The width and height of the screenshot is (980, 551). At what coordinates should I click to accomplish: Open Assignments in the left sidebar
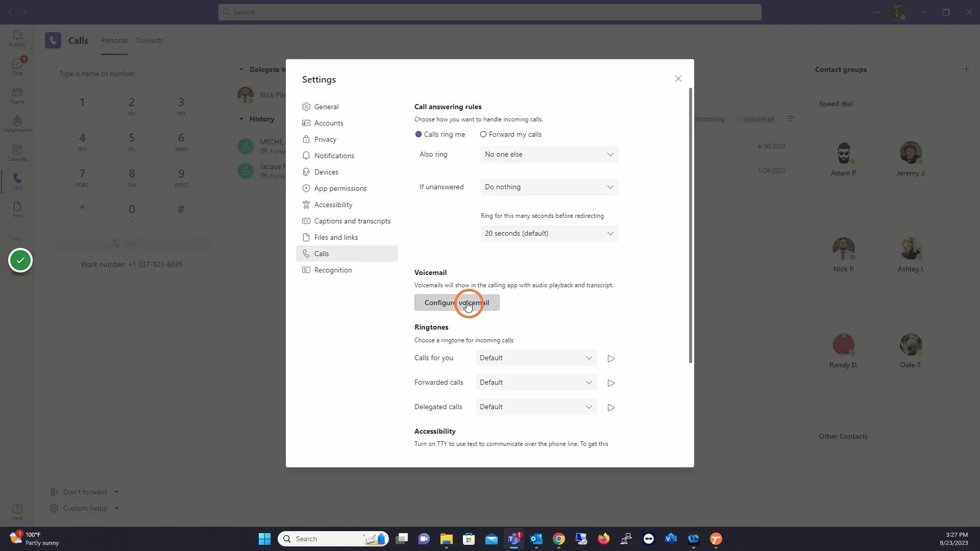[x=17, y=124]
